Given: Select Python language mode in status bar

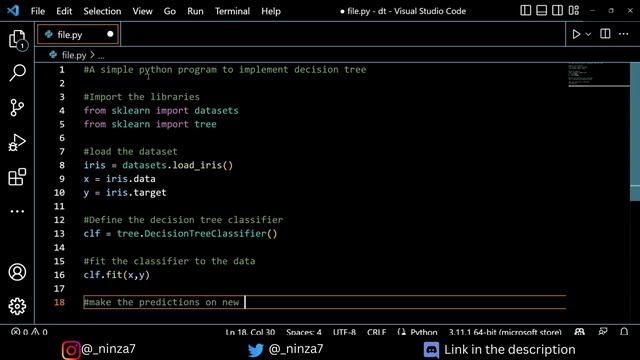Looking at the screenshot, I should point(423,332).
